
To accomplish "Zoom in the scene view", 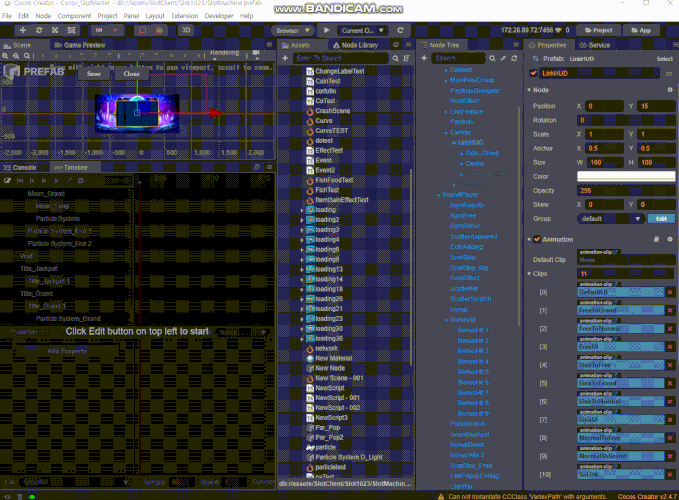I will [5, 56].
